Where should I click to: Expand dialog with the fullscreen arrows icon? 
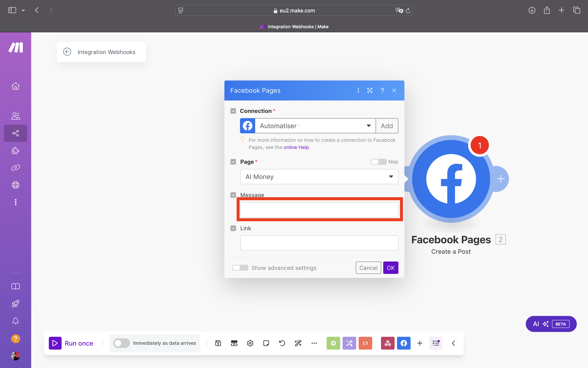coord(370,90)
